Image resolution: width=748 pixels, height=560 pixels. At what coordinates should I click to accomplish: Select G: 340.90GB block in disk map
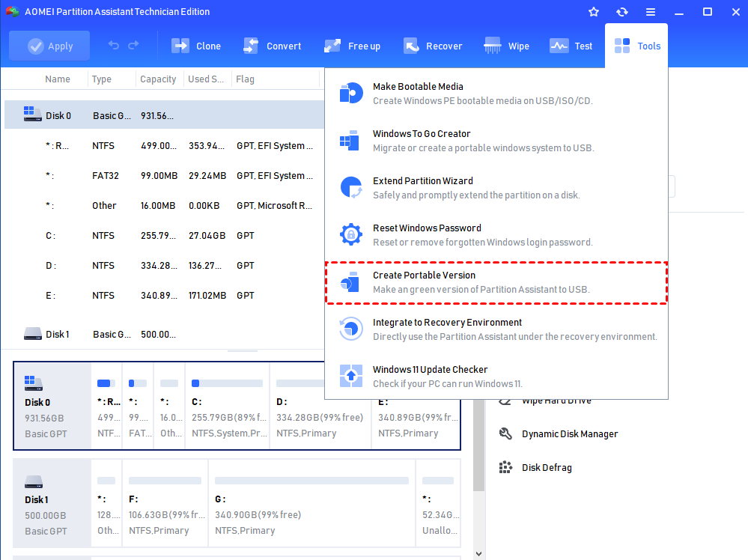pos(312,503)
